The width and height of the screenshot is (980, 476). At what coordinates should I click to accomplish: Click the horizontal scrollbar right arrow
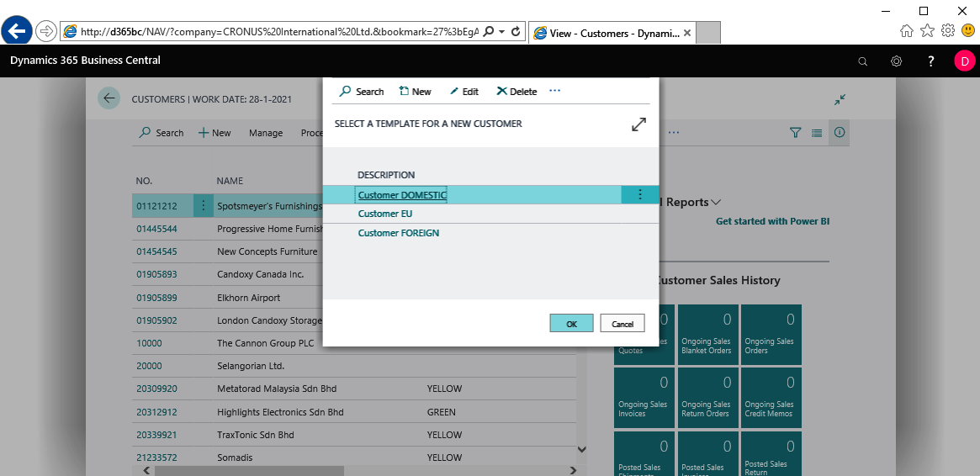(572, 470)
